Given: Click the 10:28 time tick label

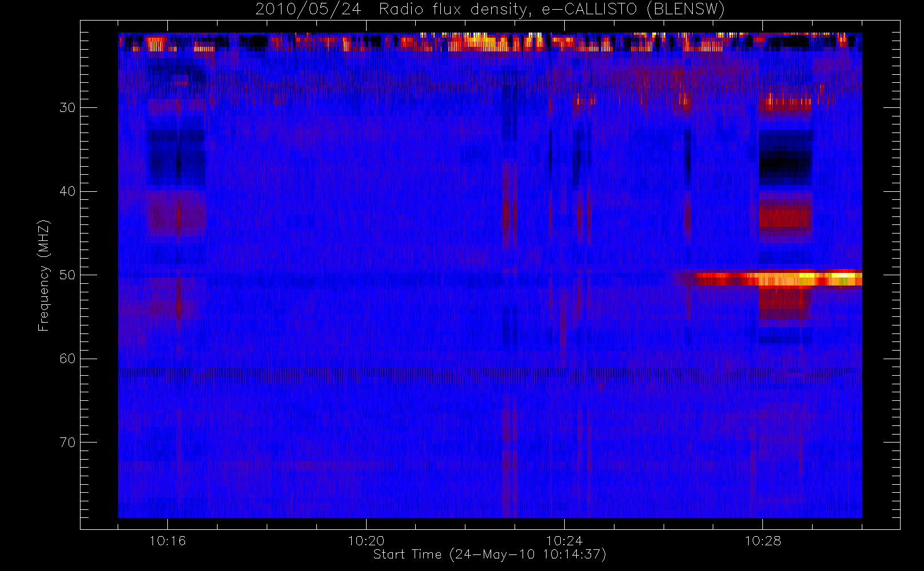Looking at the screenshot, I should coord(763,541).
